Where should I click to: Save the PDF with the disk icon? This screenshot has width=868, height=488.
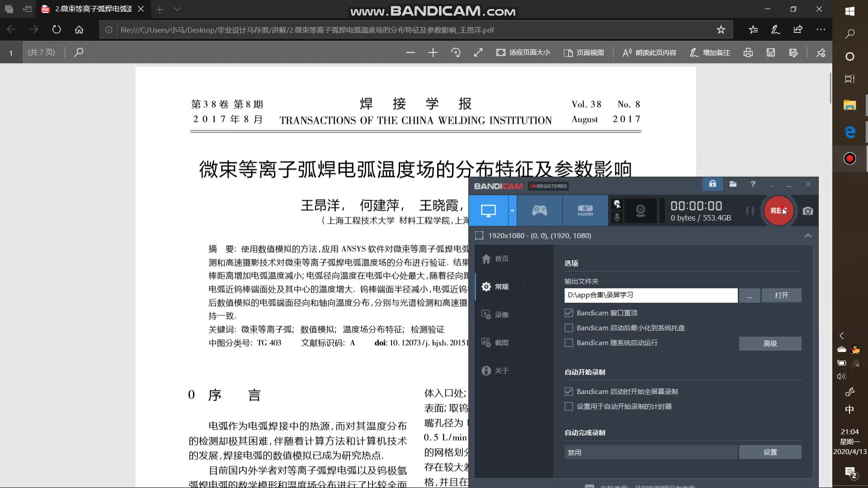click(x=771, y=52)
